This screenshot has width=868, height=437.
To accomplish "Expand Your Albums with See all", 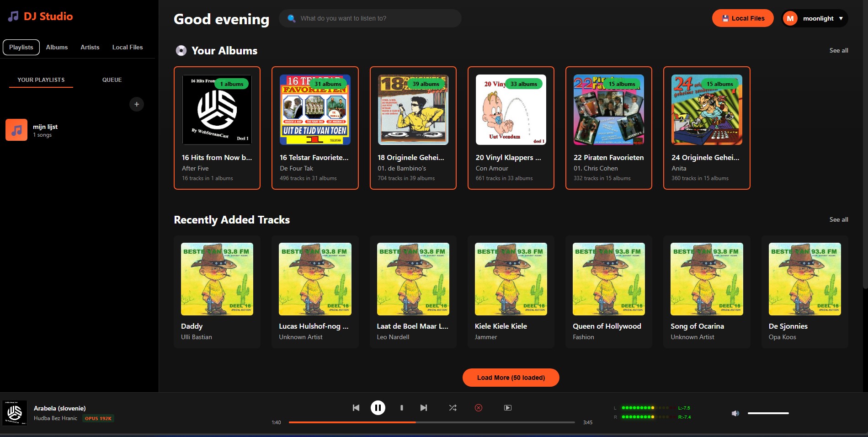I will (x=838, y=50).
